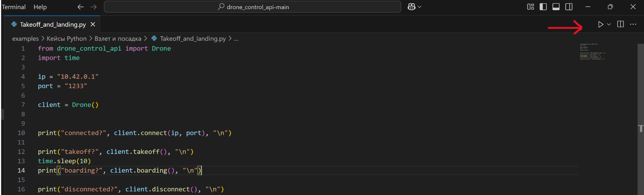The image size is (644, 195).
Task: Open the Help menu
Action: click(x=40, y=7)
